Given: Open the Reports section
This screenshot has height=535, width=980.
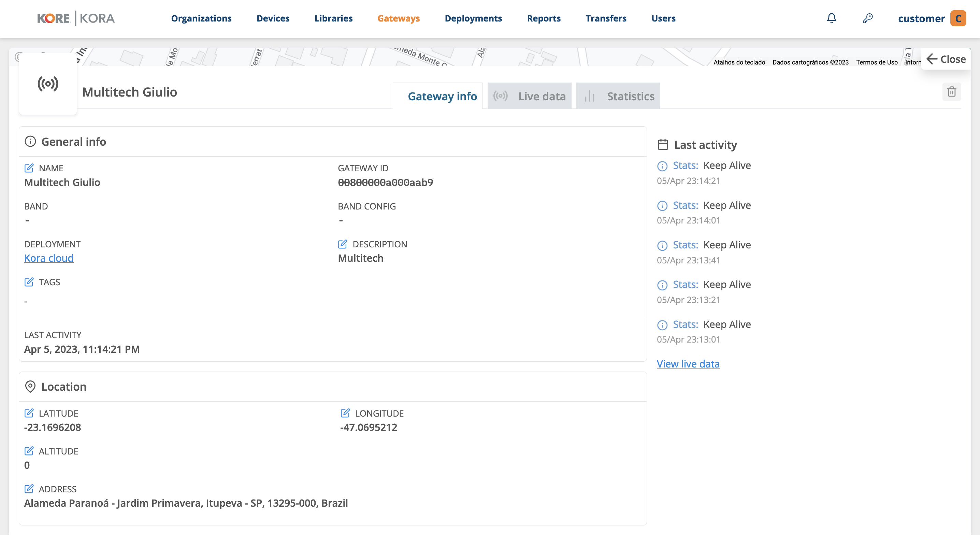Looking at the screenshot, I should pos(544,18).
